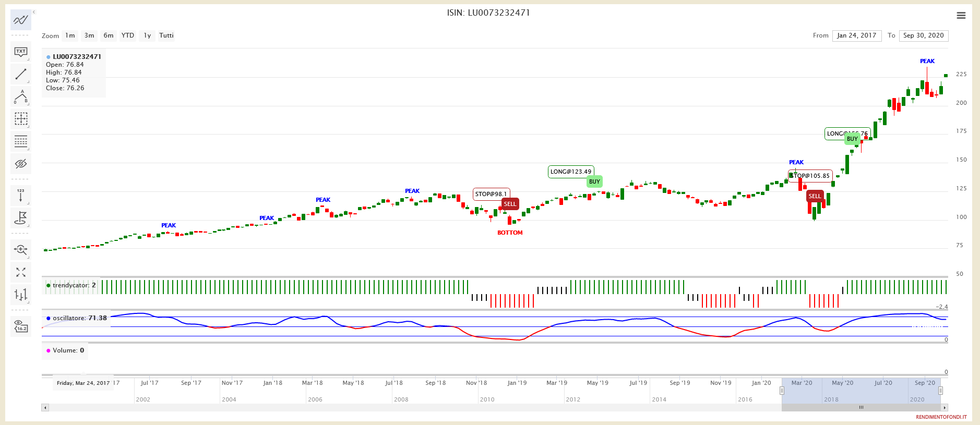Select the vertical counter 123 tool
The height and width of the screenshot is (425, 980).
tap(20, 195)
